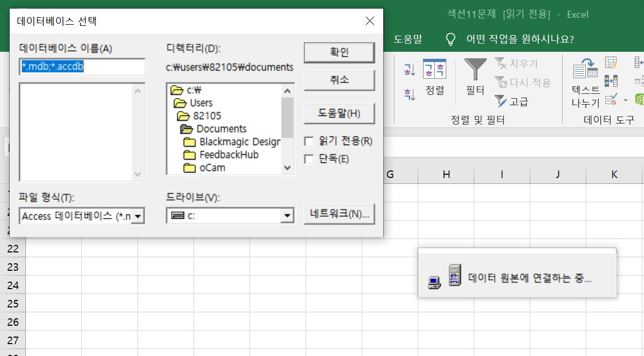Screen dimensions: 644x356
Task: Click the sort ascending icon
Action: coord(410,70)
